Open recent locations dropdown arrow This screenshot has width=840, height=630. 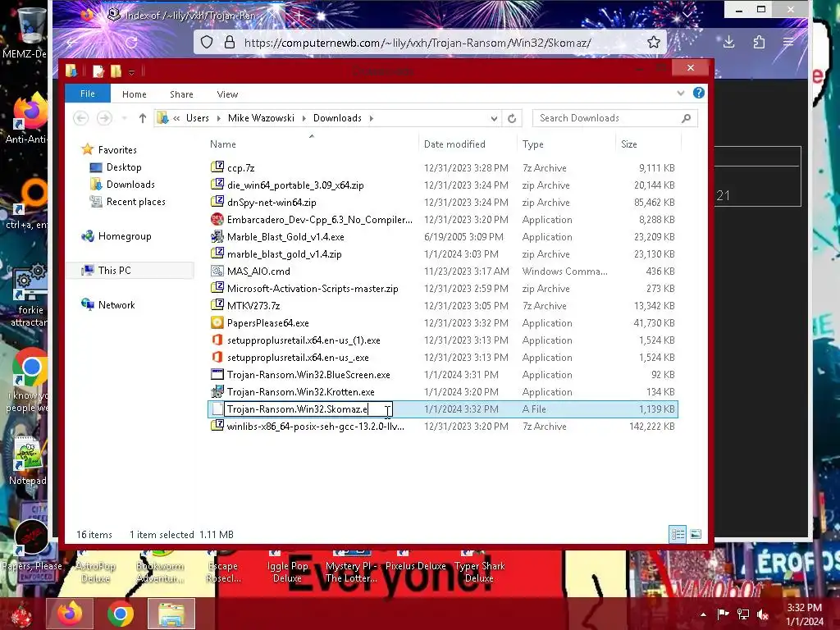(x=125, y=118)
